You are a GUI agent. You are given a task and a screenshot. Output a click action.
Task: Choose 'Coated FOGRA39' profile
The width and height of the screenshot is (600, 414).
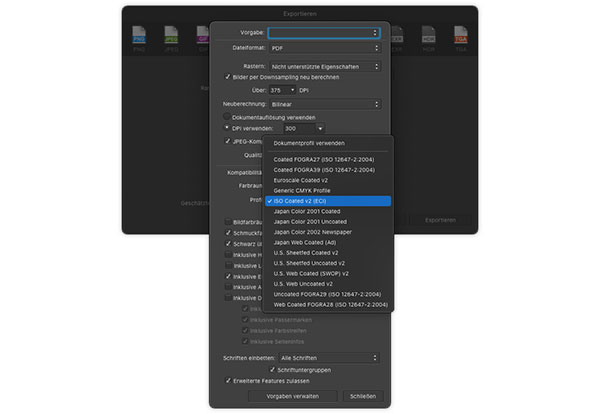tap(328, 170)
